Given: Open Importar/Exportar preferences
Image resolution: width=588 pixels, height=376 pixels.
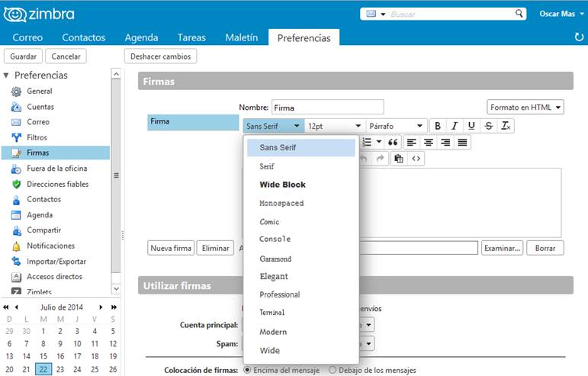Looking at the screenshot, I should tap(56, 262).
